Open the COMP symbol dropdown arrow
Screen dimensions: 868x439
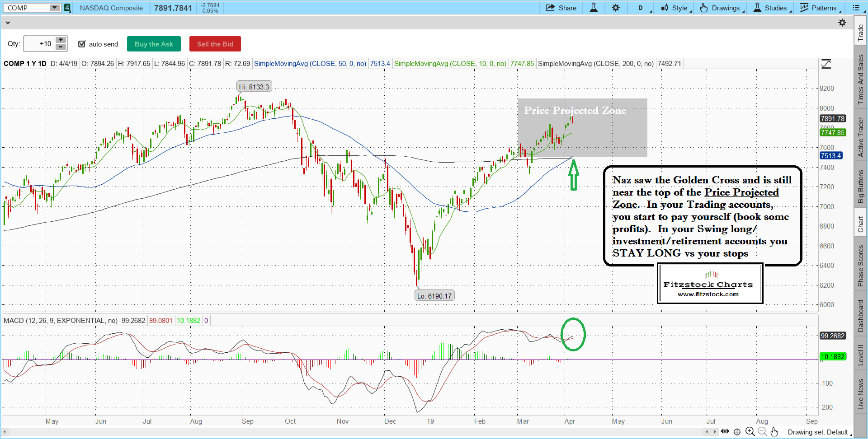pos(54,8)
